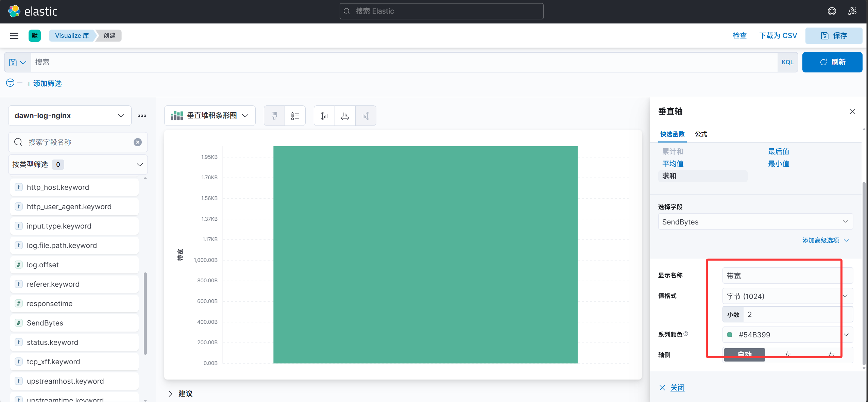Open the series color #54B399 picker

pos(787,335)
